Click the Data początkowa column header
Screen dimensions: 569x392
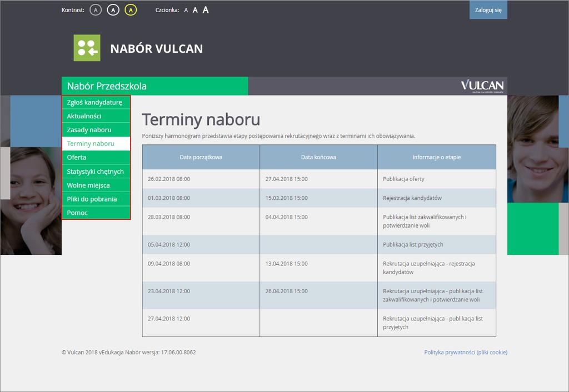201,157
